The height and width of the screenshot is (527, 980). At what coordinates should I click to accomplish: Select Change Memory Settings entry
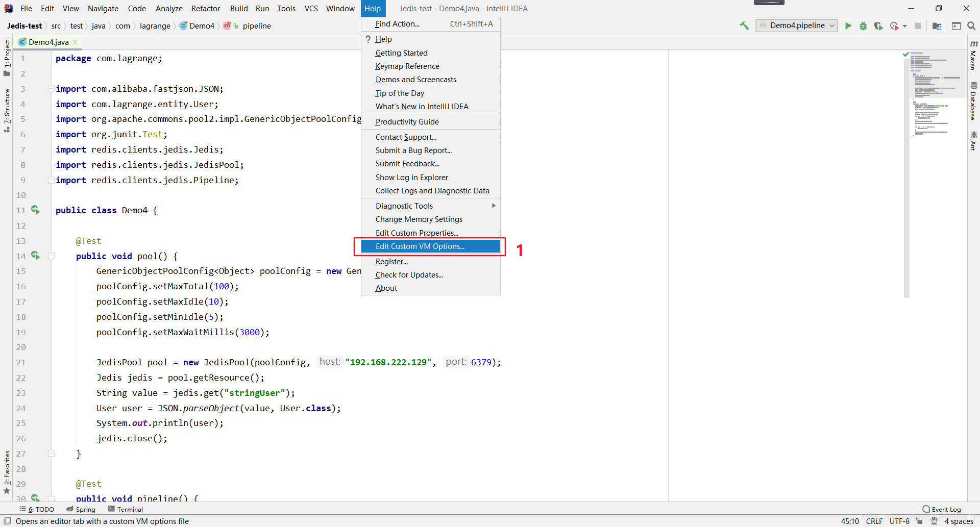point(430,219)
